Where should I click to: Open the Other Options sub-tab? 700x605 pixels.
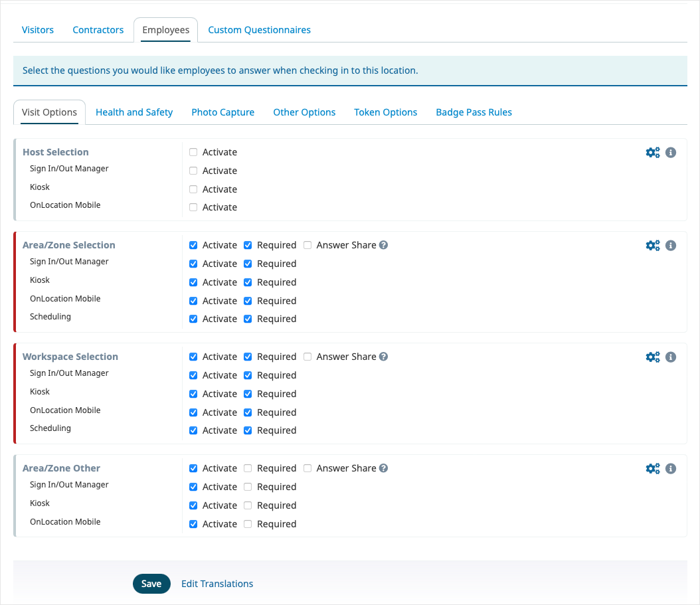tap(304, 112)
